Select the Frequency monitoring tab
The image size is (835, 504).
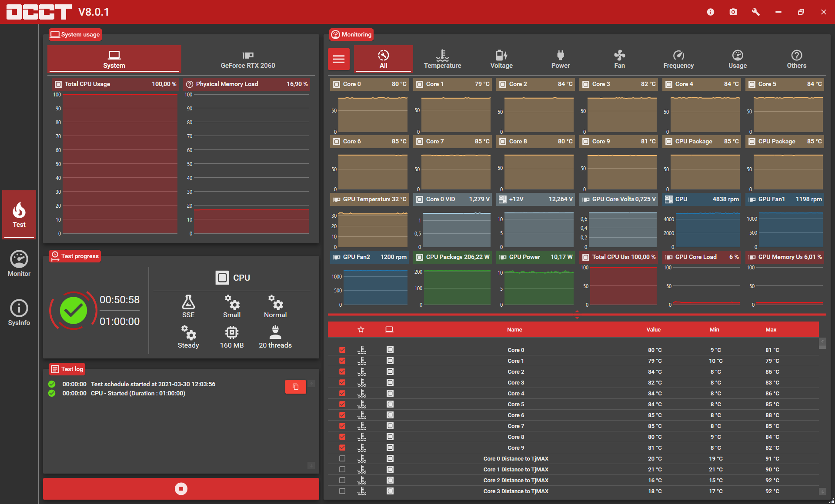(x=678, y=59)
